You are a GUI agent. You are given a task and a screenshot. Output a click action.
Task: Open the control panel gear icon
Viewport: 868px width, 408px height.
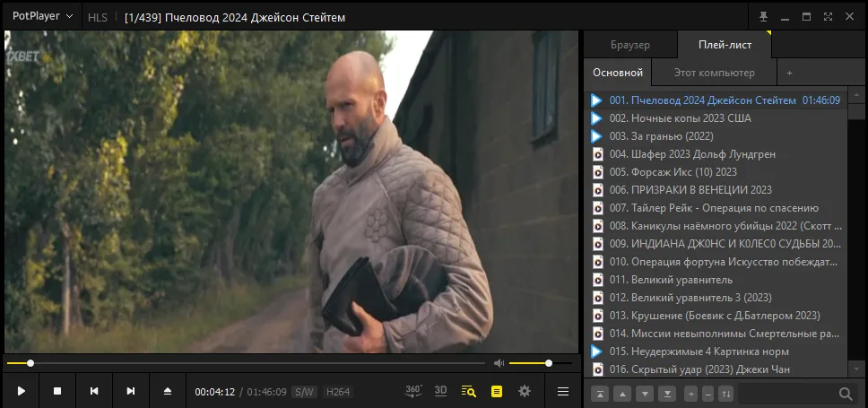coord(525,391)
